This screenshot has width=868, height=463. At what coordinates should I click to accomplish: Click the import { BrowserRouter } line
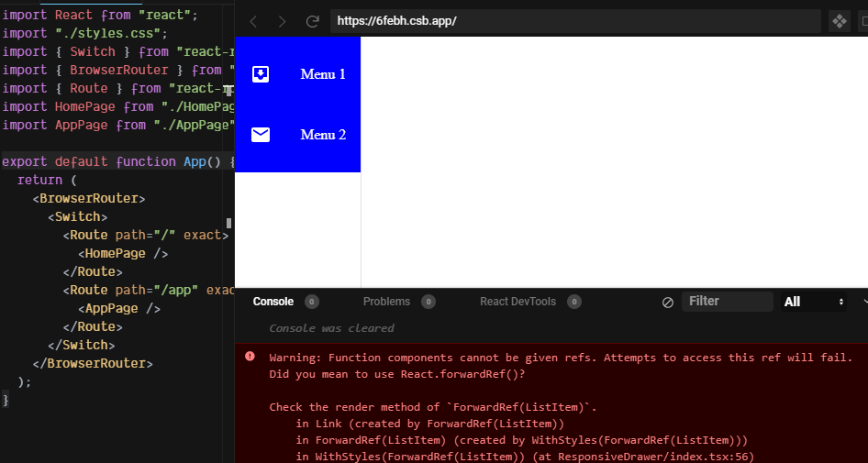tap(118, 70)
